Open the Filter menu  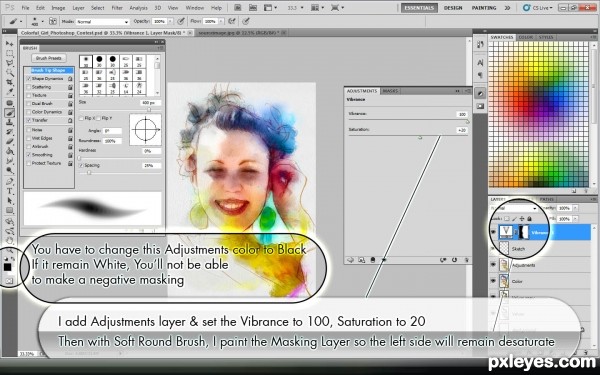point(117,8)
